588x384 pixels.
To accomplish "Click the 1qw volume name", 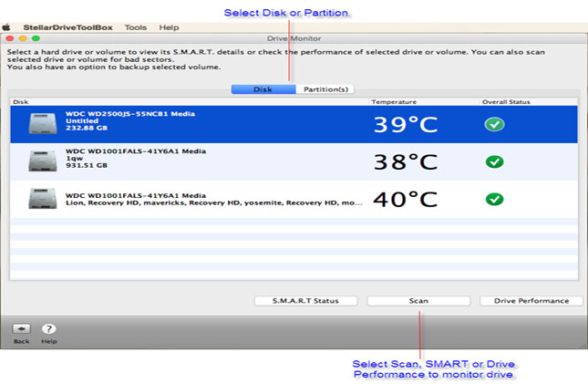I will [x=74, y=158].
